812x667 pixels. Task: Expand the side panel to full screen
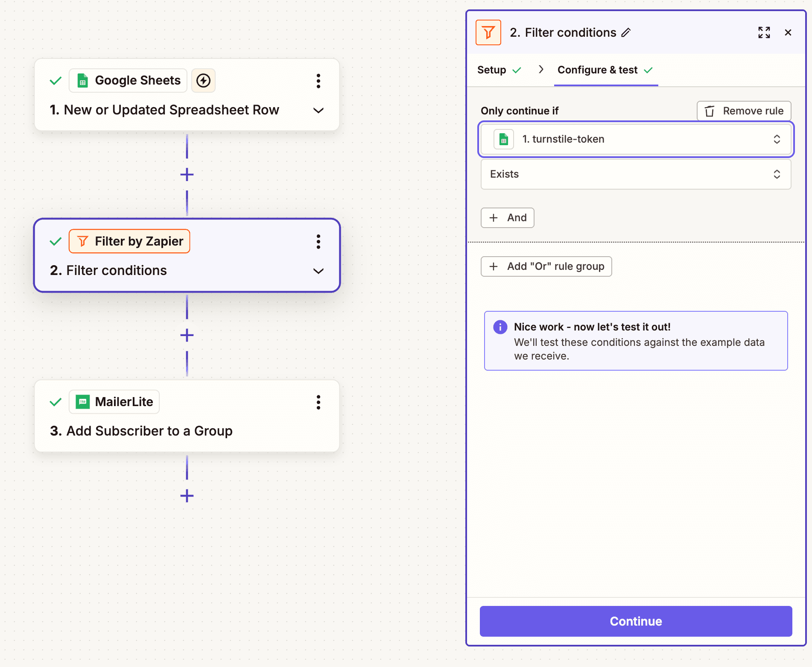tap(764, 32)
